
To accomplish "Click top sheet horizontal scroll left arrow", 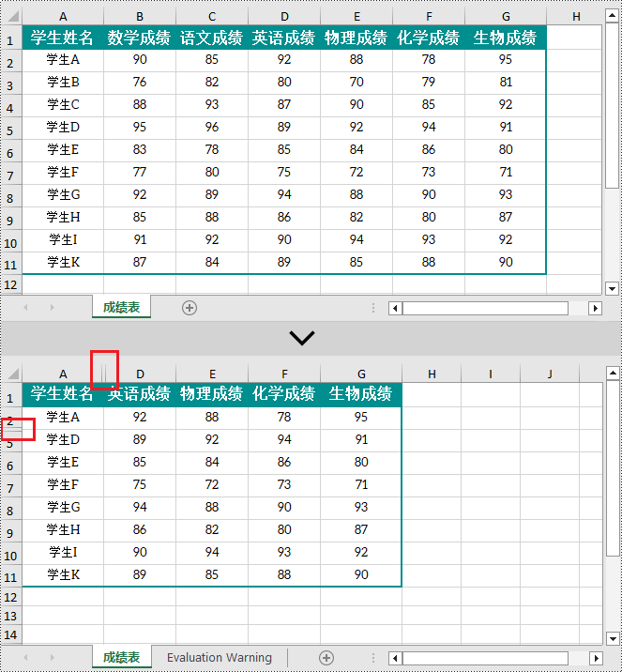I will (395, 308).
